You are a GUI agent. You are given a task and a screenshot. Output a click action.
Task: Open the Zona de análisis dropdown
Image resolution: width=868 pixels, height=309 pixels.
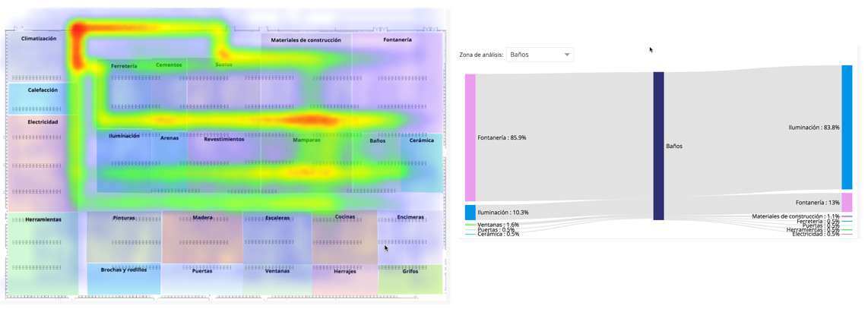pyautogui.click(x=540, y=55)
